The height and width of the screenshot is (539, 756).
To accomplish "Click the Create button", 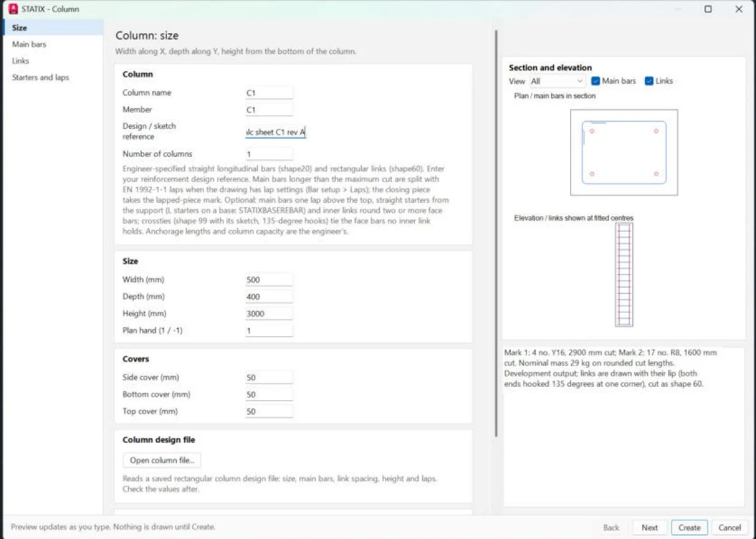I will [x=689, y=527].
